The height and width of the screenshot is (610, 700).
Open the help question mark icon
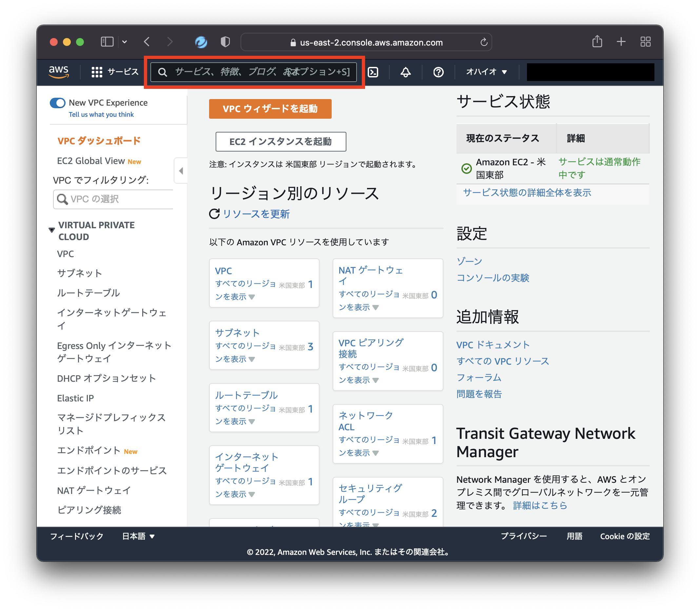tap(438, 72)
